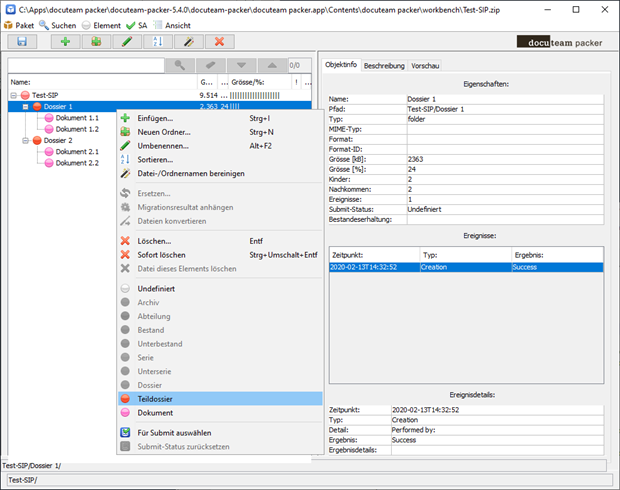
Task: Click the Save (floppy disk) toolbar icon
Action: 21,42
